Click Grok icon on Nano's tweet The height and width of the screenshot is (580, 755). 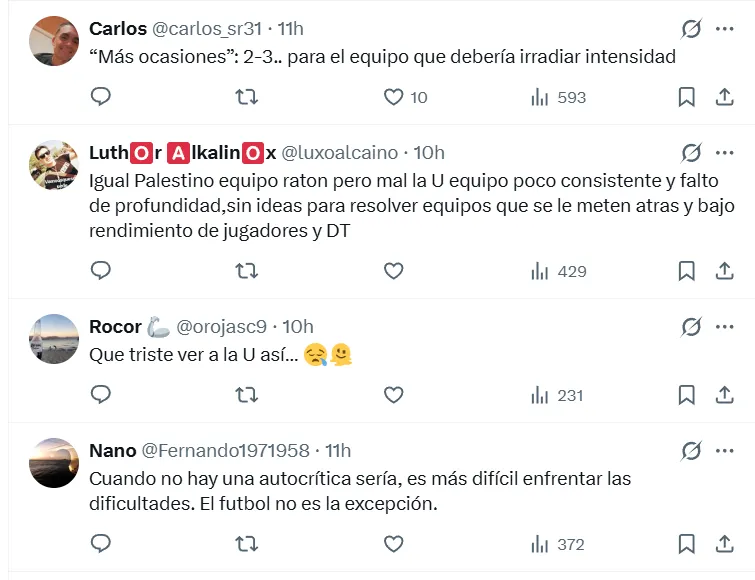point(690,451)
